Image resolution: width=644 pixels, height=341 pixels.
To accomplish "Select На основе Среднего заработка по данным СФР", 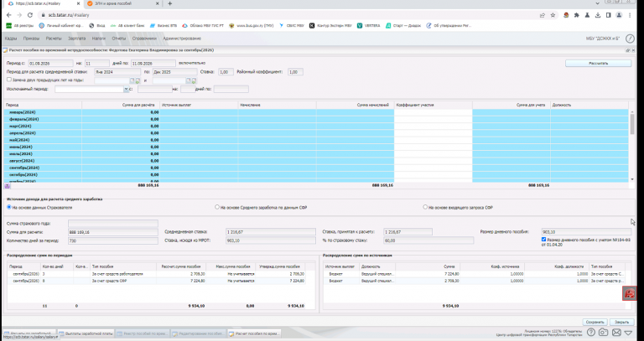I will 217,207.
